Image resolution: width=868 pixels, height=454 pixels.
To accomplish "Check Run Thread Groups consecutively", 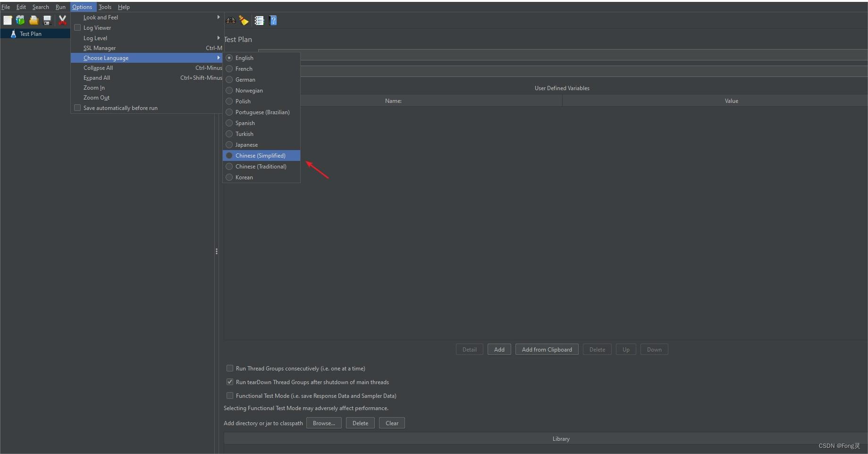I will [x=230, y=368].
